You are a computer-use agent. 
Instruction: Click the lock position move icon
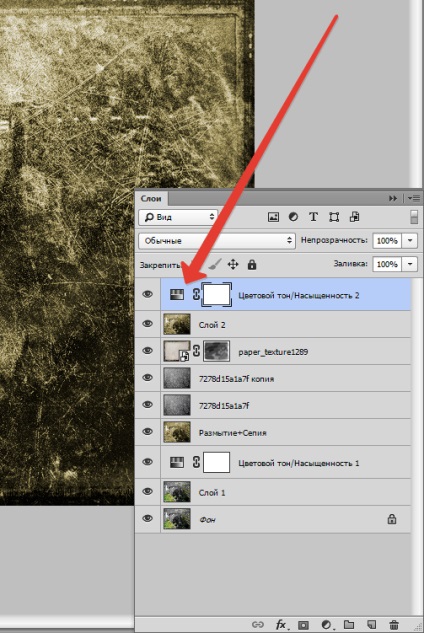click(233, 265)
